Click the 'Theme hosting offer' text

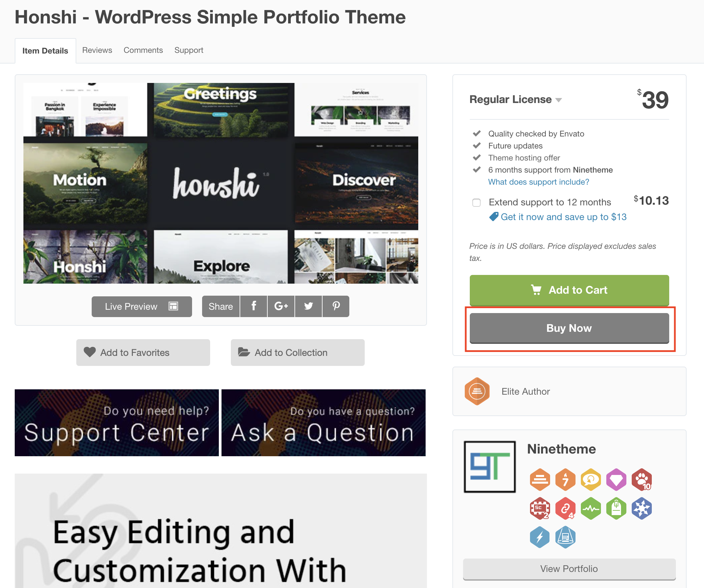524,158
